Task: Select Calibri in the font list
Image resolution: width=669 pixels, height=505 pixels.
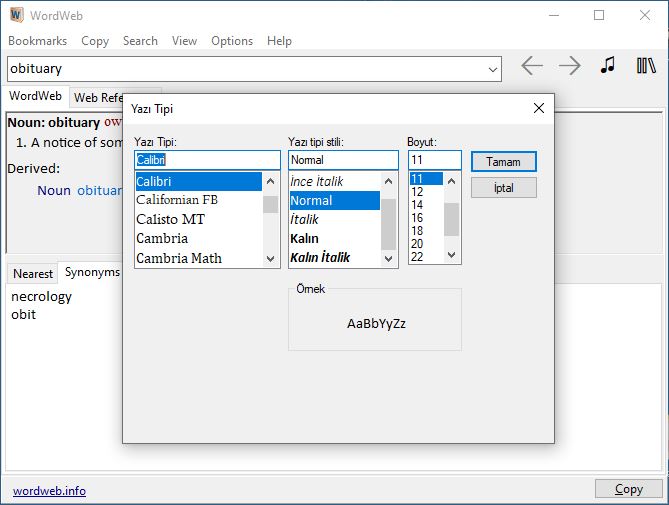Action: [x=198, y=182]
